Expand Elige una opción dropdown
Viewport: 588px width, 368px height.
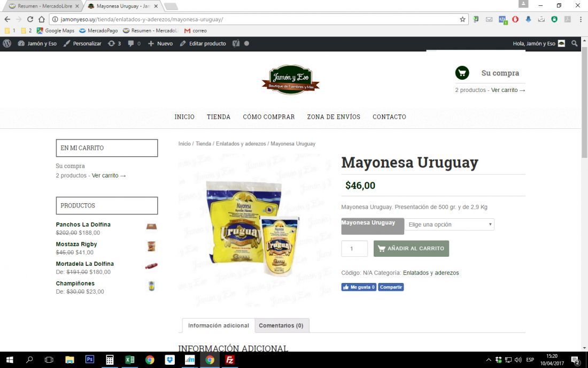(449, 224)
